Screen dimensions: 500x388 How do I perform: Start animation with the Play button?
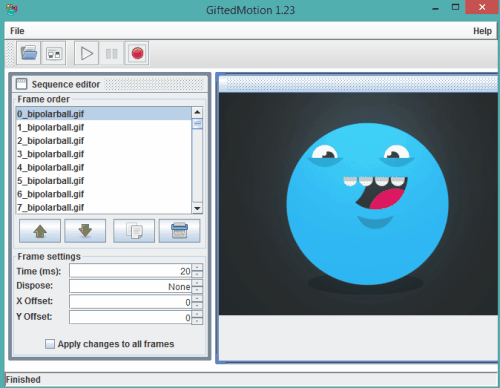(x=87, y=53)
